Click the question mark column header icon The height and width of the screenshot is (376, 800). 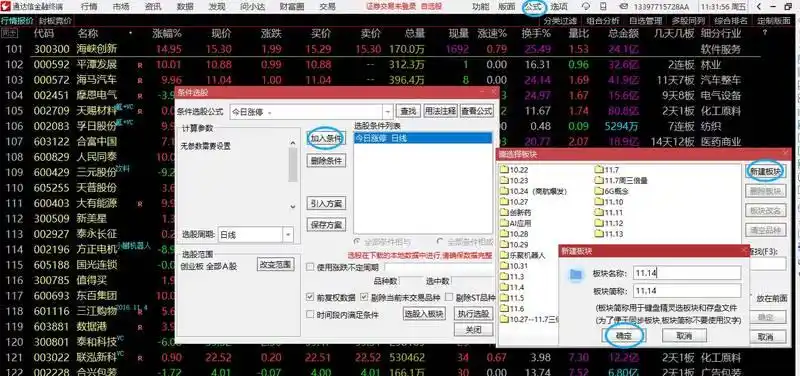tap(765, 33)
